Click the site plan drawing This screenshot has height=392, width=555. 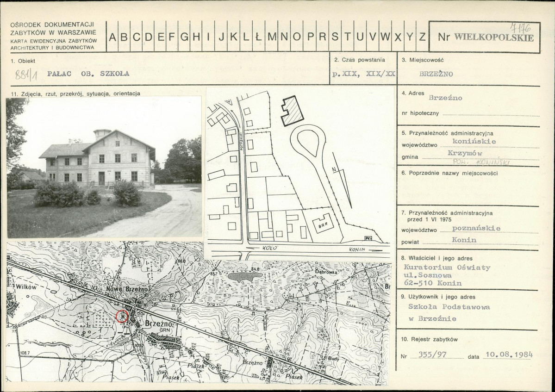(x=300, y=174)
